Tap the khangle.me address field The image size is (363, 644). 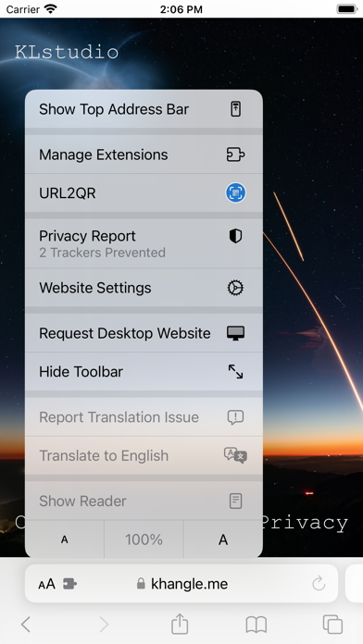click(x=181, y=584)
